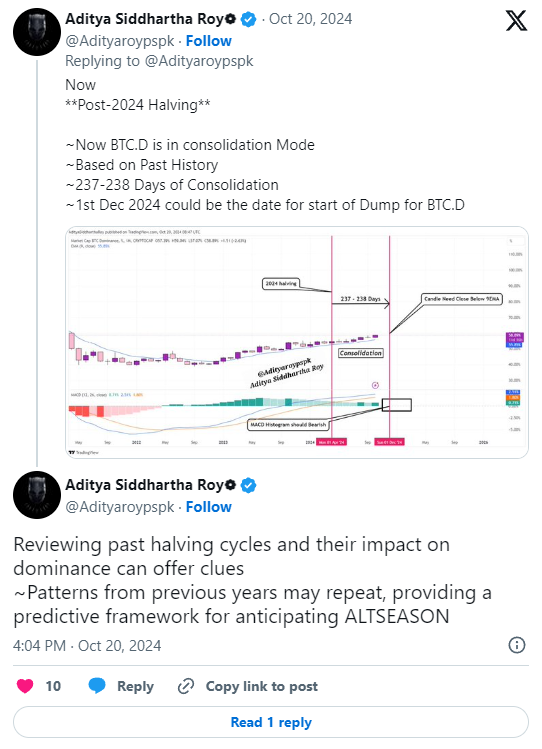The image size is (542, 749).
Task: Click the copy link chain icon
Action: tap(186, 686)
